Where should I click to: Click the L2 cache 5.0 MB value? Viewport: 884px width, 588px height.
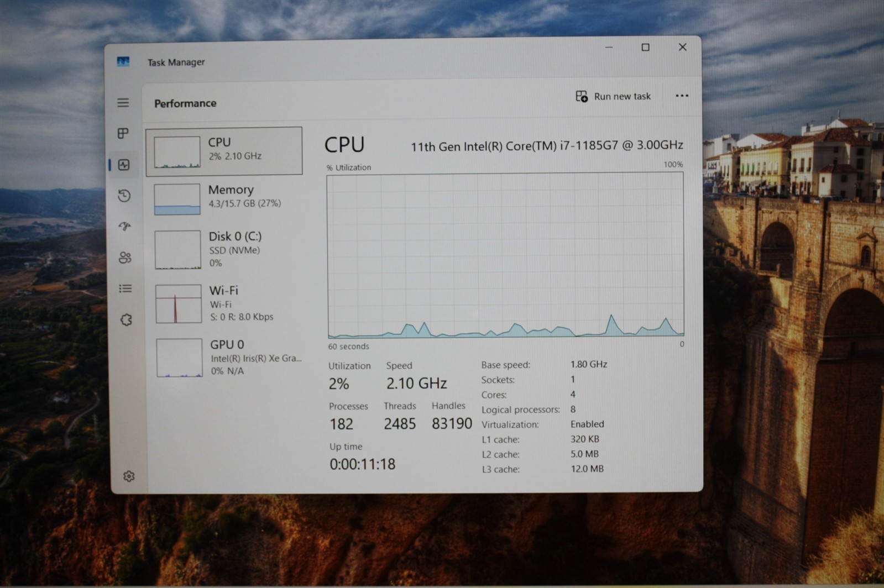pyautogui.click(x=584, y=454)
